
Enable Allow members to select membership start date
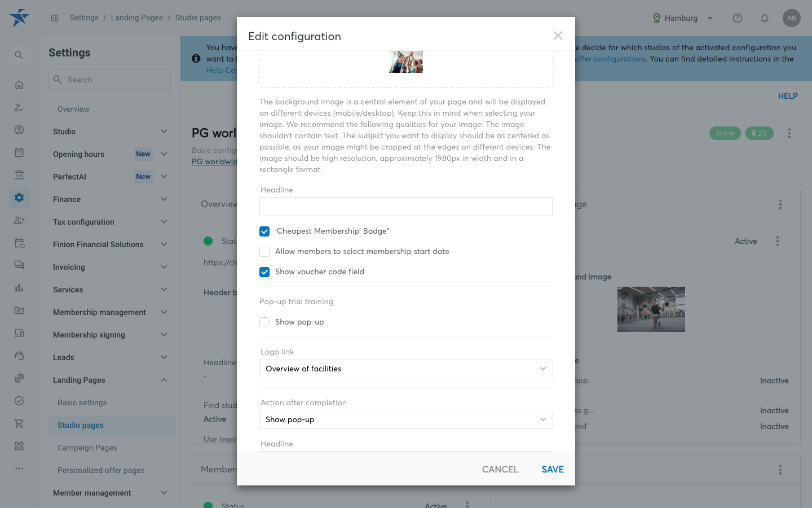(264, 252)
